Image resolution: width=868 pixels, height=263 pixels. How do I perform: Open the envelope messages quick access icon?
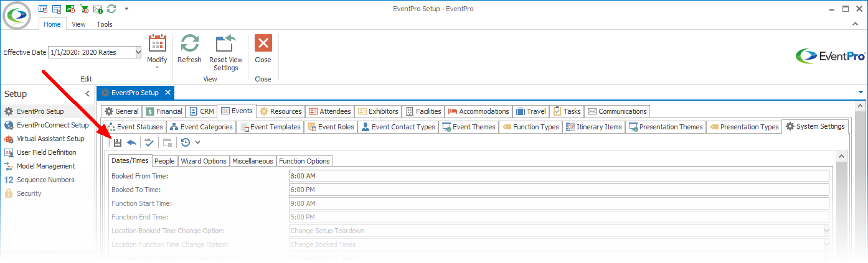(98, 9)
